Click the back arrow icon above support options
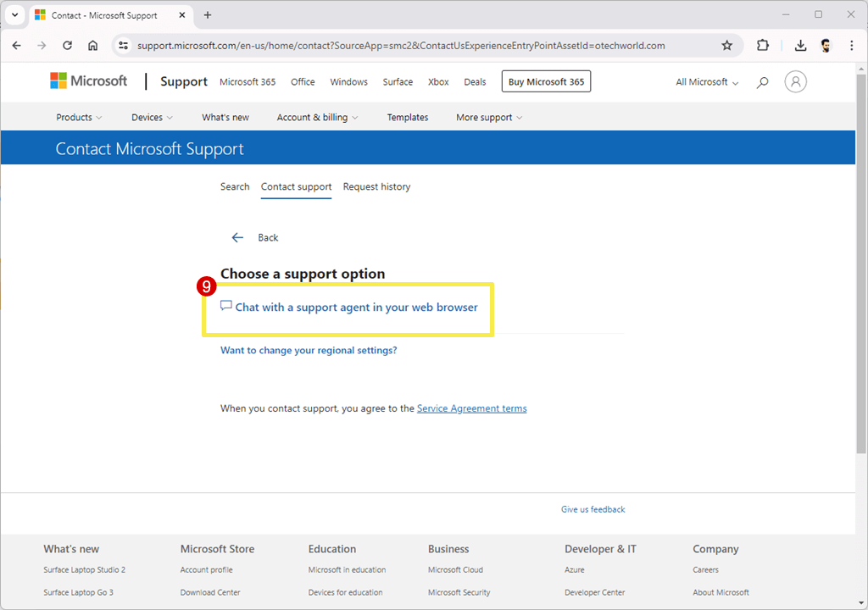 237,237
